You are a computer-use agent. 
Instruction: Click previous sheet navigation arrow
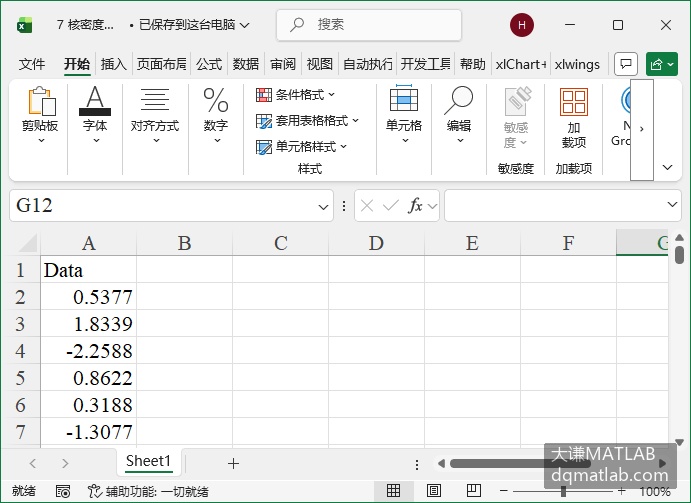click(33, 463)
